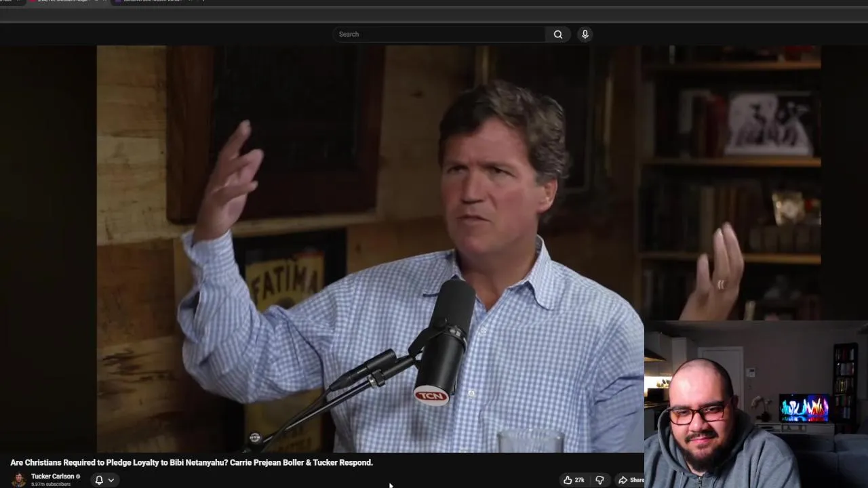
Task: Click the thumbs-down dislike icon
Action: point(599,480)
